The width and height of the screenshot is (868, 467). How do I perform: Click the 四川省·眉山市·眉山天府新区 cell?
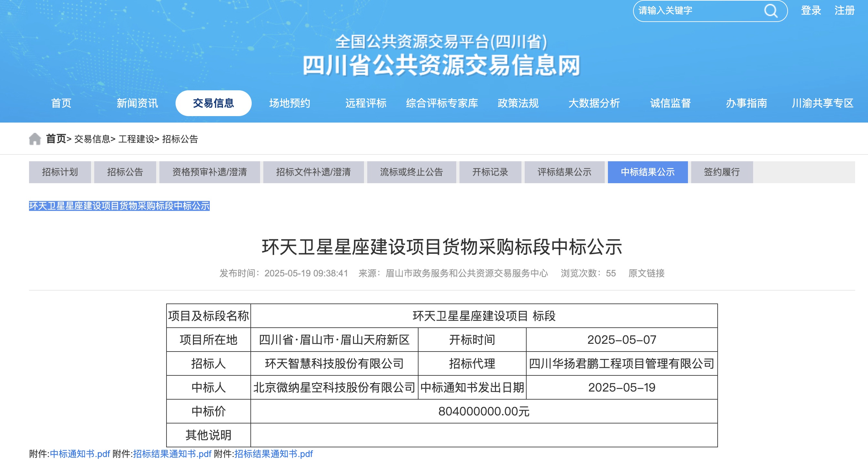(x=334, y=340)
